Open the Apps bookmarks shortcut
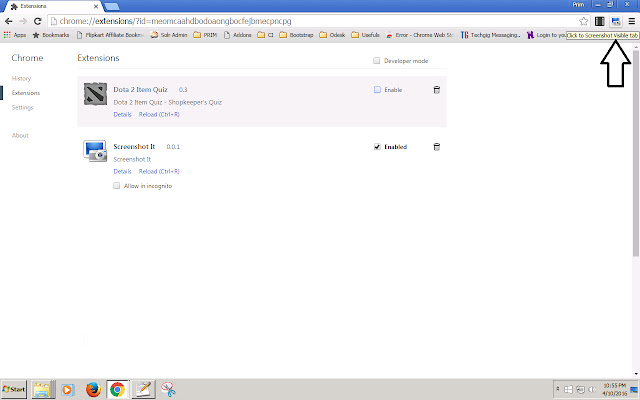This screenshot has height=400, width=640. (x=15, y=35)
